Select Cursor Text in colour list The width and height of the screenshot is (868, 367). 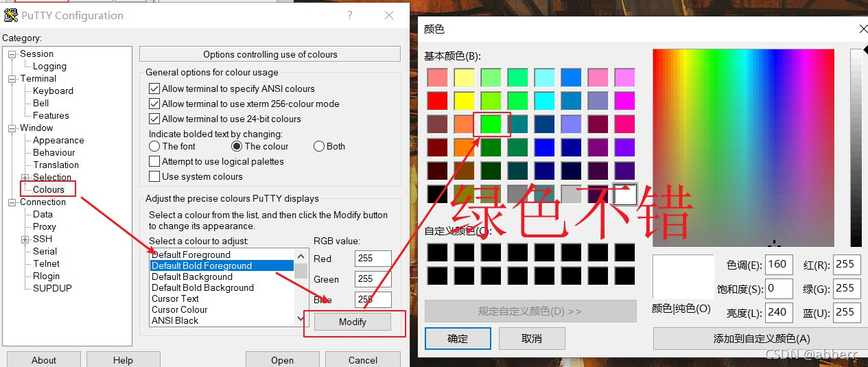222,298
